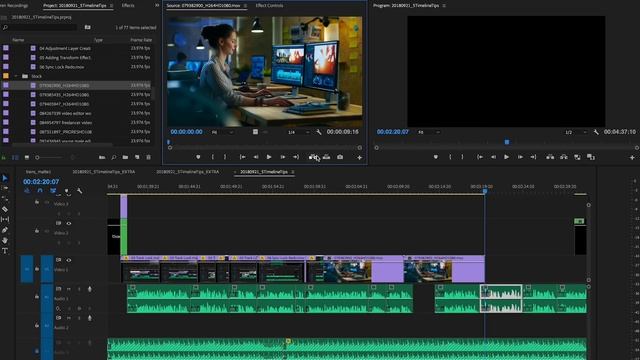640x360 pixels.
Task: Toggle Video 1 track lock
Action: pos(37,269)
